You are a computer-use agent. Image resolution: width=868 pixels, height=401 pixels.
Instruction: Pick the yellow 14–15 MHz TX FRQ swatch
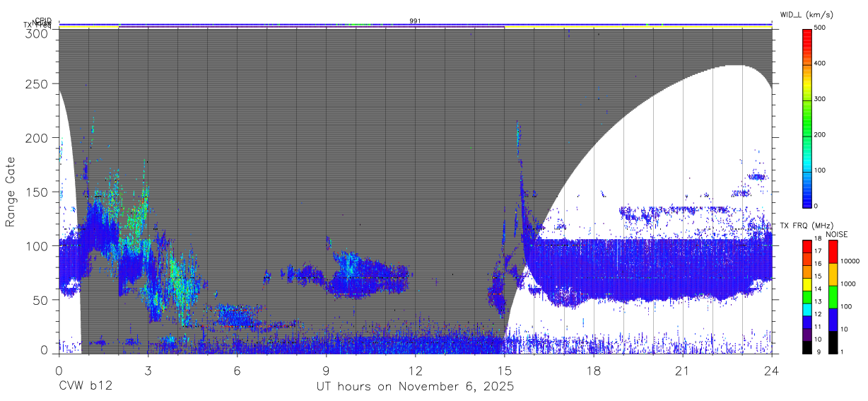click(807, 284)
